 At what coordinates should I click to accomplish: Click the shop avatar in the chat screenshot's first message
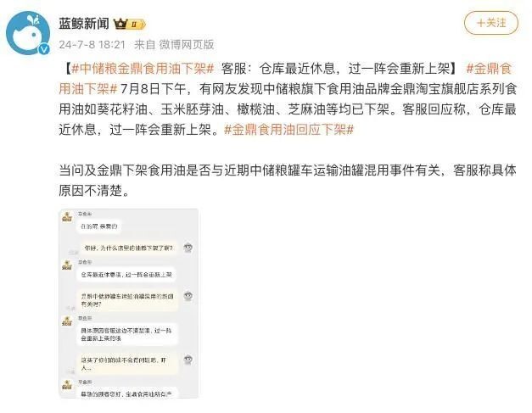pos(67,217)
